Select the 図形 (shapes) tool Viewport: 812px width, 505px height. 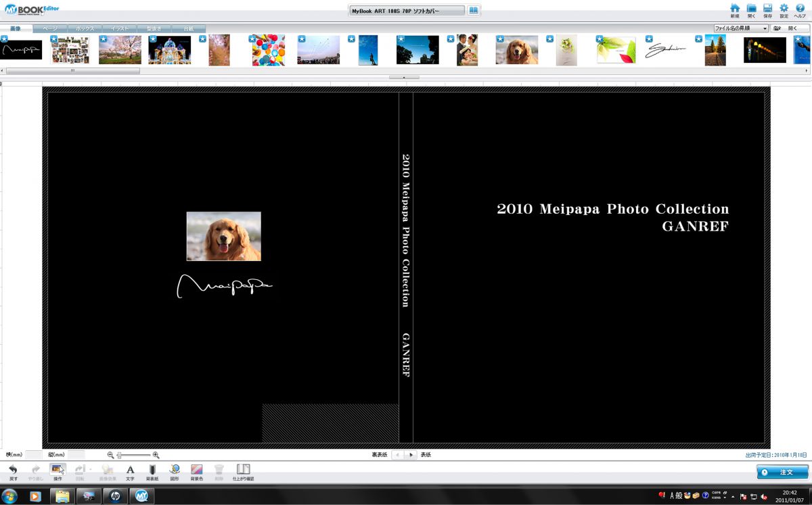pyautogui.click(x=174, y=470)
